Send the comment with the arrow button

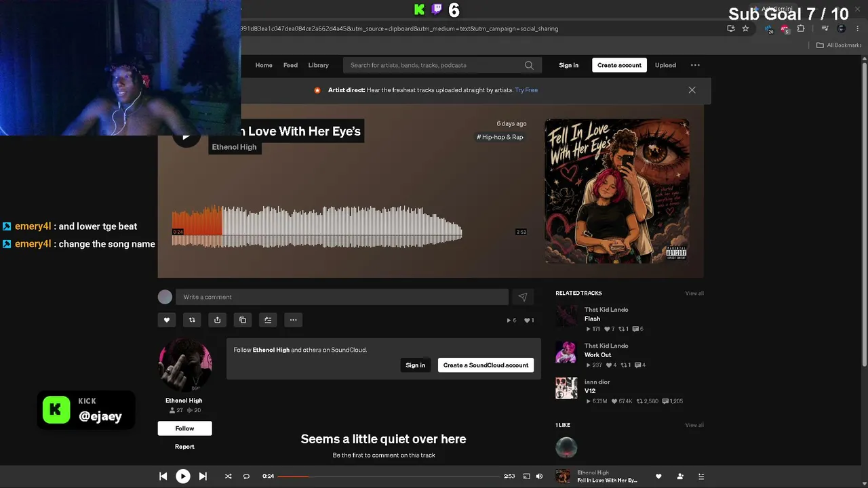(x=523, y=297)
